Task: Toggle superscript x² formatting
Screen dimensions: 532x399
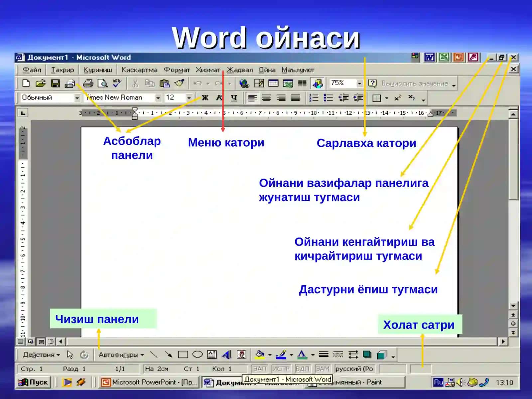Action: coord(398,98)
